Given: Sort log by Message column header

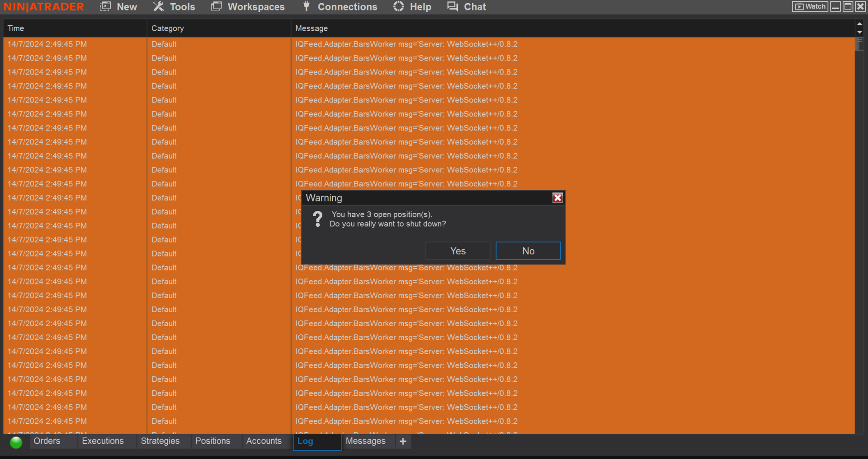Looking at the screenshot, I should pyautogui.click(x=573, y=28).
